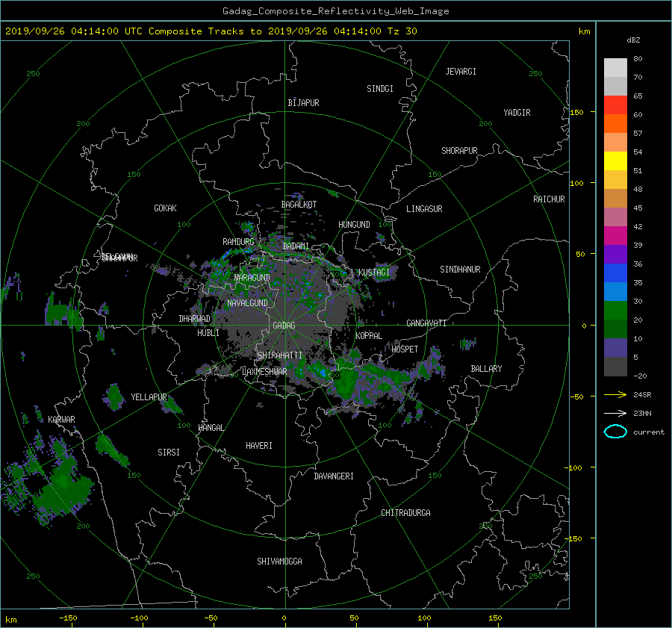Image resolution: width=672 pixels, height=628 pixels.
Task: Click the NAVALGUND city label
Action: click(247, 303)
